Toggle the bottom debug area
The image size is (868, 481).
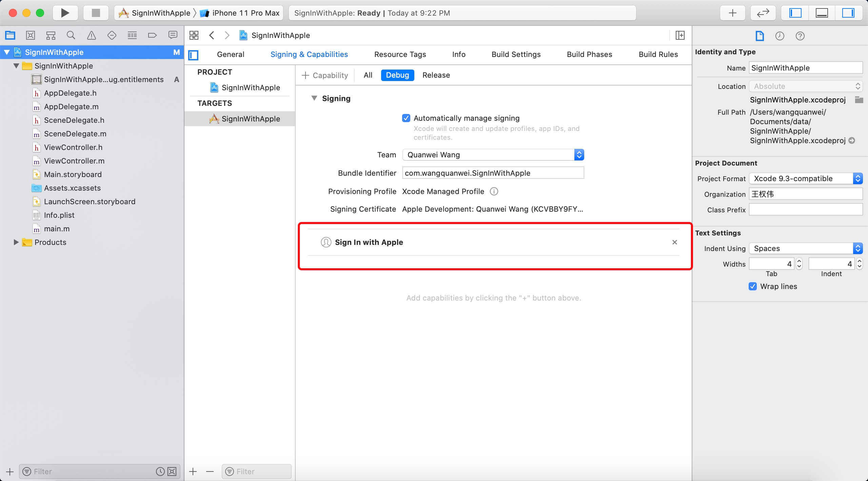pyautogui.click(x=822, y=13)
